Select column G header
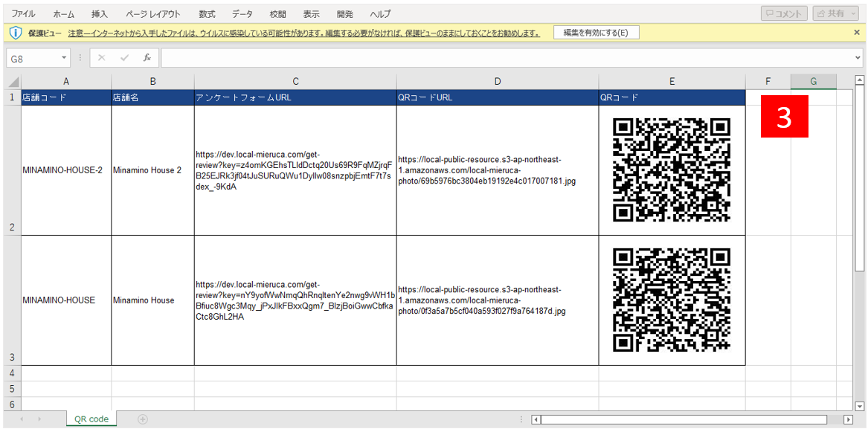The height and width of the screenshot is (429, 868). pyautogui.click(x=814, y=81)
